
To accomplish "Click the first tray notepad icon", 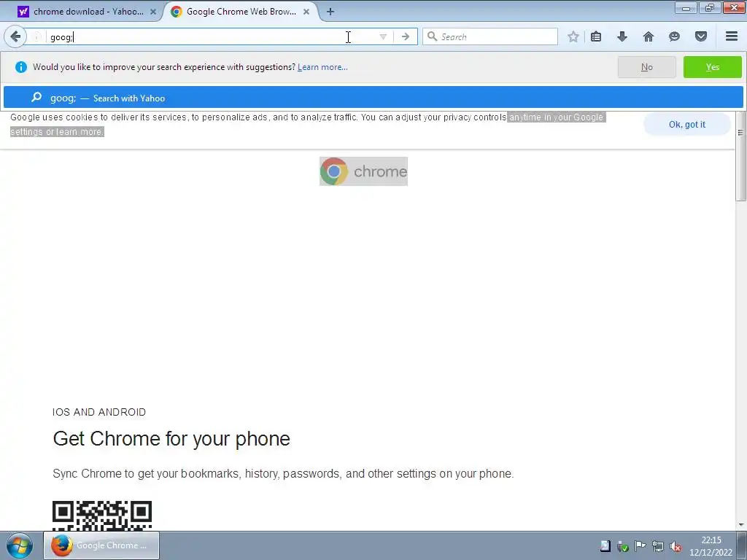I will [x=605, y=546].
